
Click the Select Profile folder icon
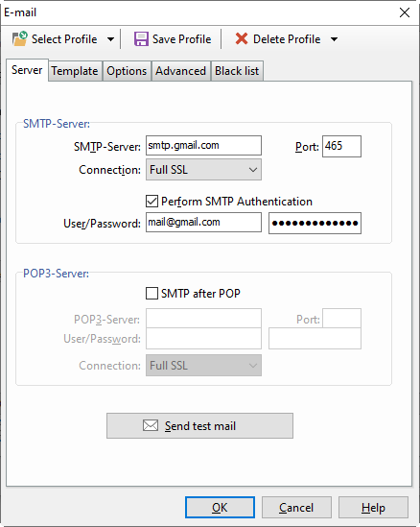[20, 38]
